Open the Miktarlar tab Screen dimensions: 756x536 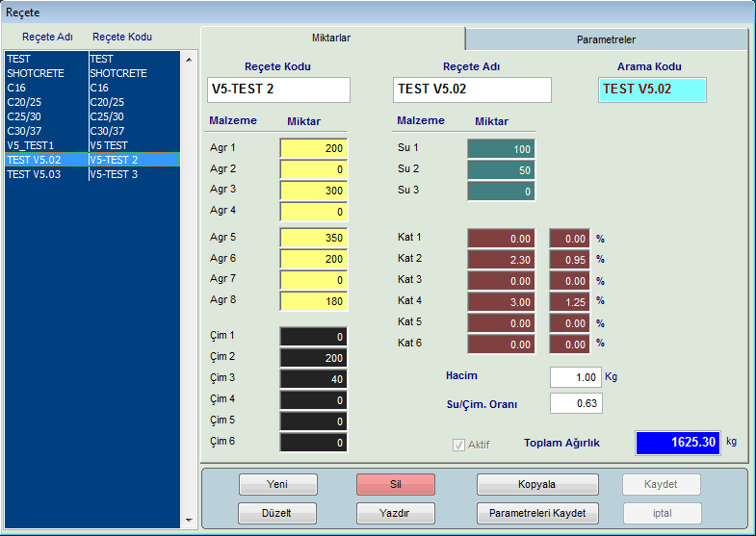(x=331, y=38)
